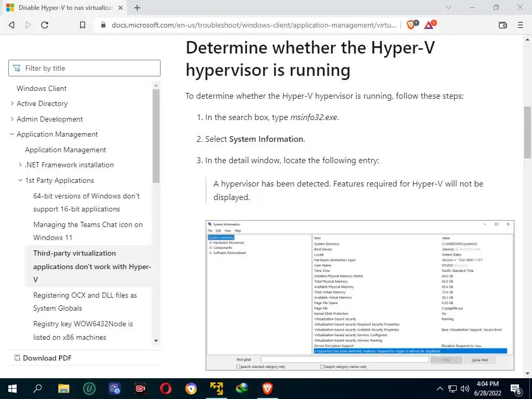Open Windows search from the taskbar

(37, 388)
